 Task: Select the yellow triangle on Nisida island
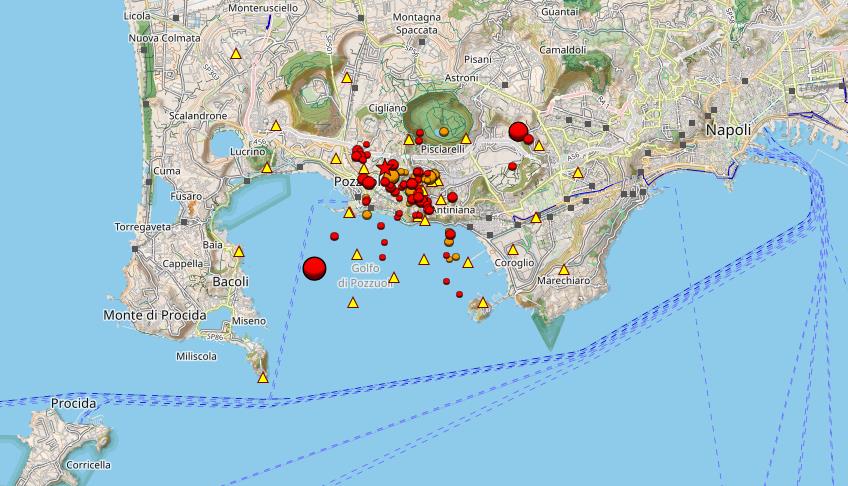[482, 302]
